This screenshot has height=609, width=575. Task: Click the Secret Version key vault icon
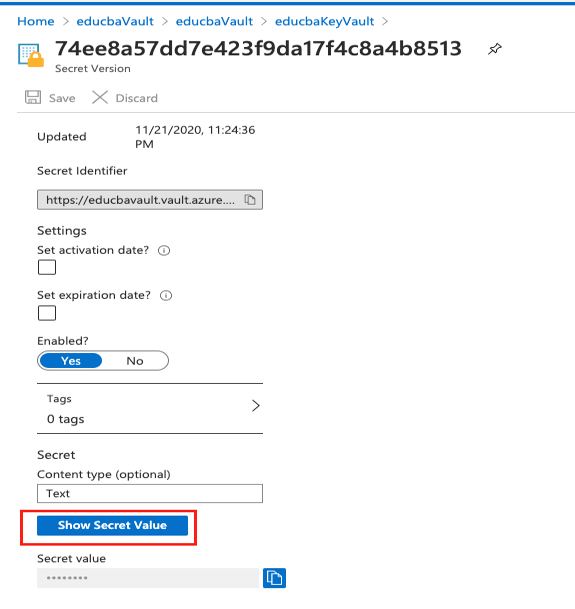[x=31, y=56]
